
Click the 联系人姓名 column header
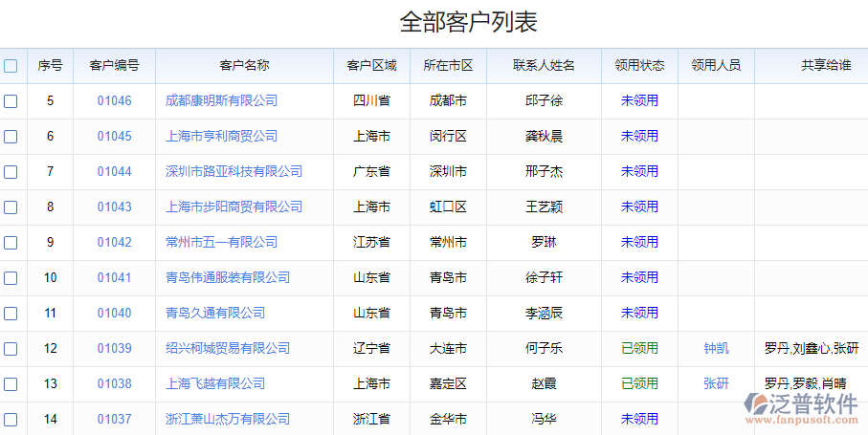coord(544,66)
